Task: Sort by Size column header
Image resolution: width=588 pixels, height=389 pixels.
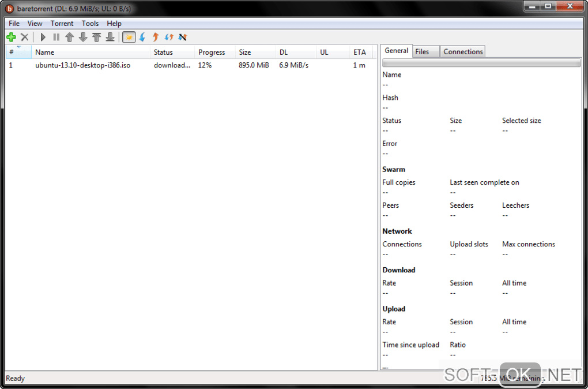Action: pyautogui.click(x=255, y=52)
